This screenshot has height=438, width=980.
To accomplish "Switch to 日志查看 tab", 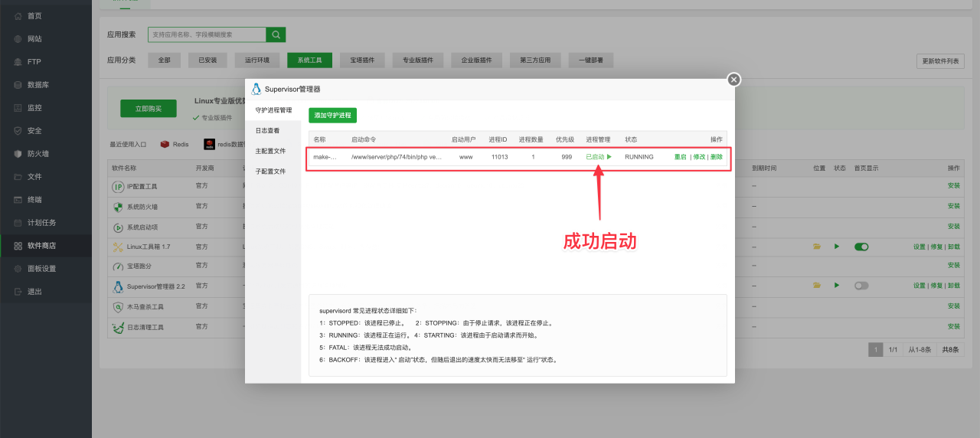I will click(267, 131).
